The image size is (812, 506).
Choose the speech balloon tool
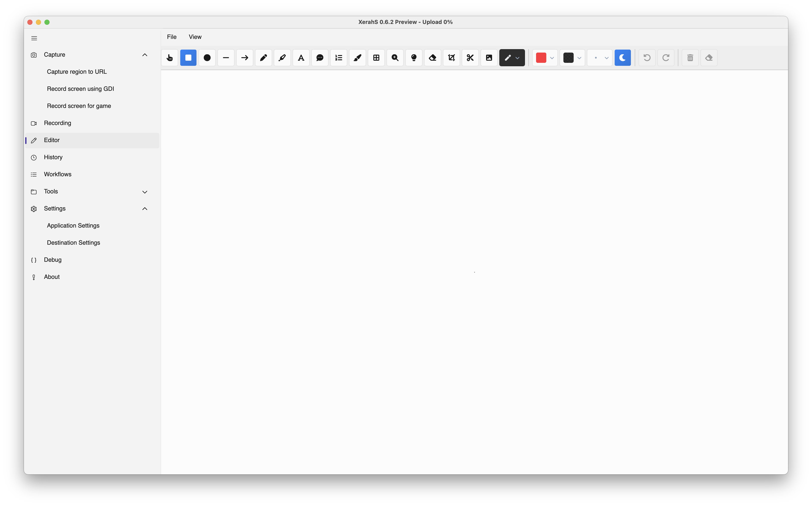320,58
